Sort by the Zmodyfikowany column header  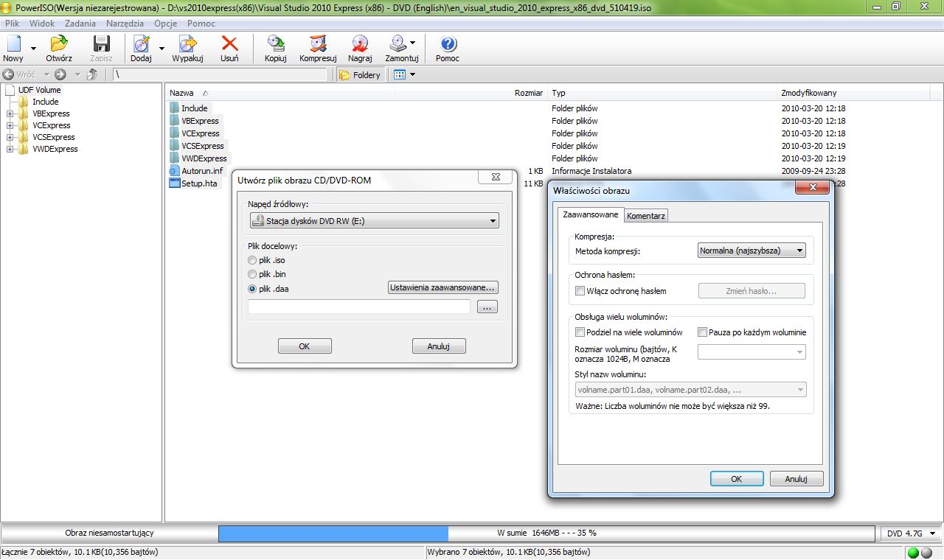tap(853, 93)
